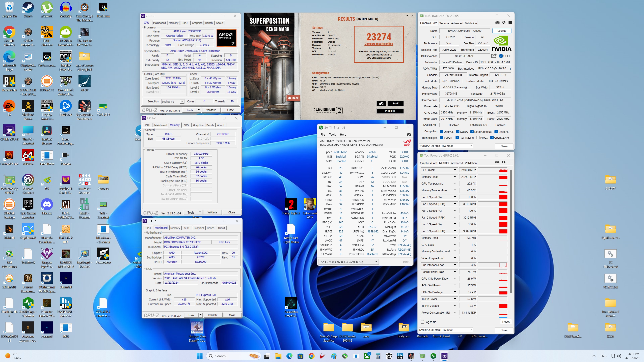Switch to SPD tab in CPU-Z Memory window
This screenshot has height=362, width=644.
pos(186,125)
